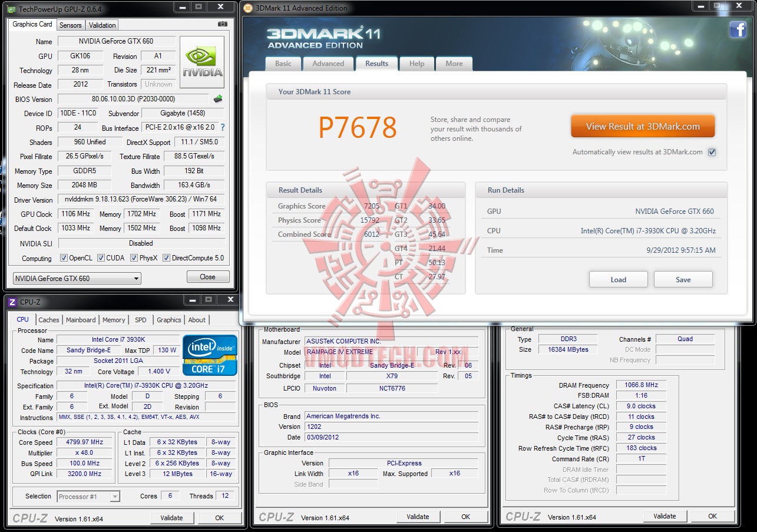
Task: Open the SPD tab in CPU-Z
Action: click(141, 320)
